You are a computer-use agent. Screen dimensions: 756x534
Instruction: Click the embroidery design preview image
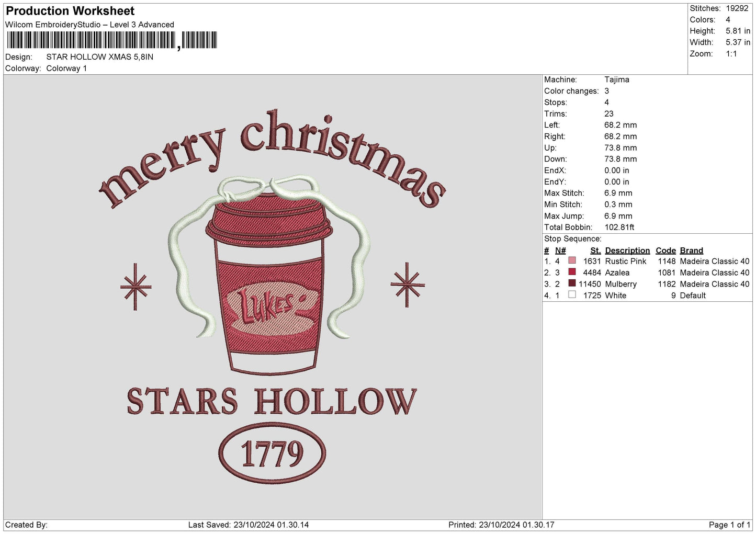[x=272, y=296]
